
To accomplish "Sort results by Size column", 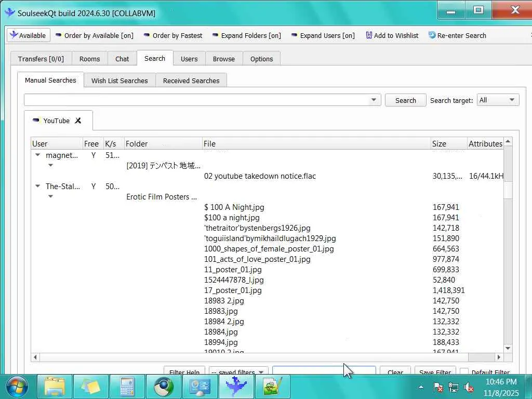I will [449, 143].
